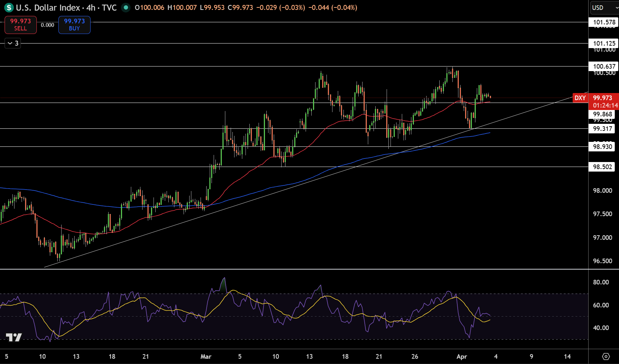
Task: Click the green market status dot
Action: (x=126, y=7)
